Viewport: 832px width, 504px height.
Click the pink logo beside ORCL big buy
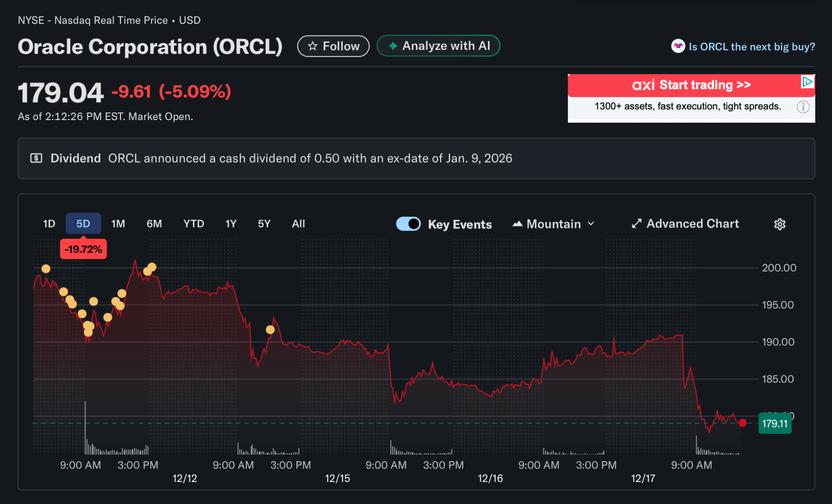pos(678,46)
